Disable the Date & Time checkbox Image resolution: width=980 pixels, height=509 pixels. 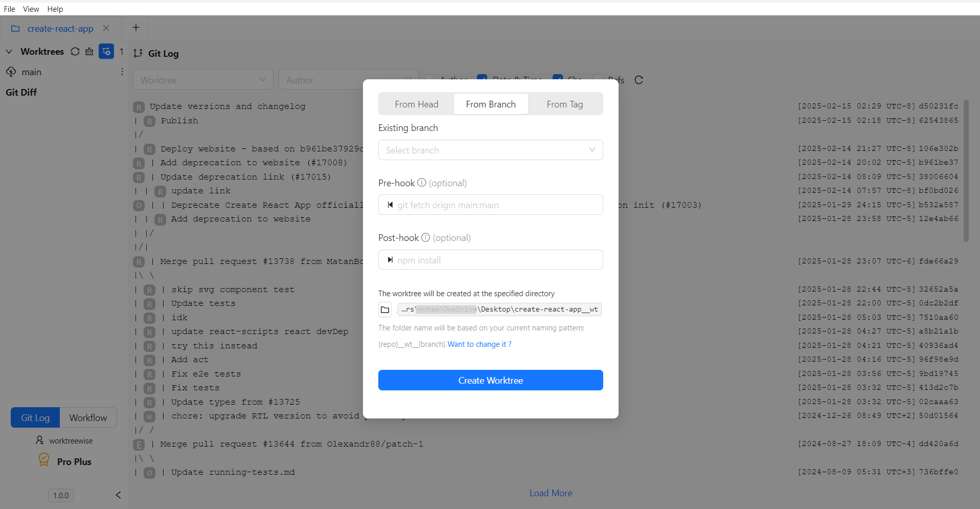pos(483,78)
